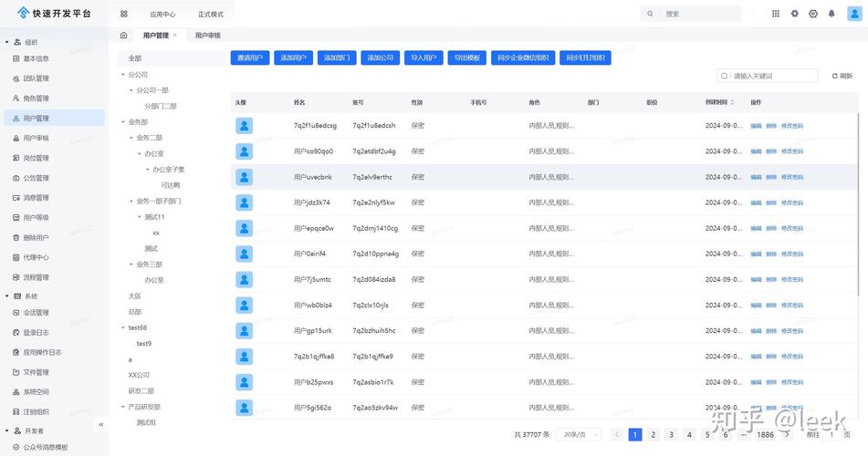Click the 团队管理 sidebar icon
868x456 pixels.
coord(16,78)
